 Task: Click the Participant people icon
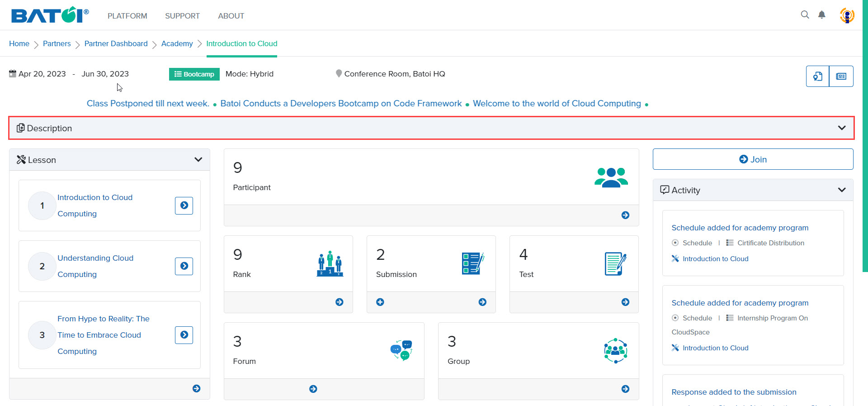tap(611, 177)
